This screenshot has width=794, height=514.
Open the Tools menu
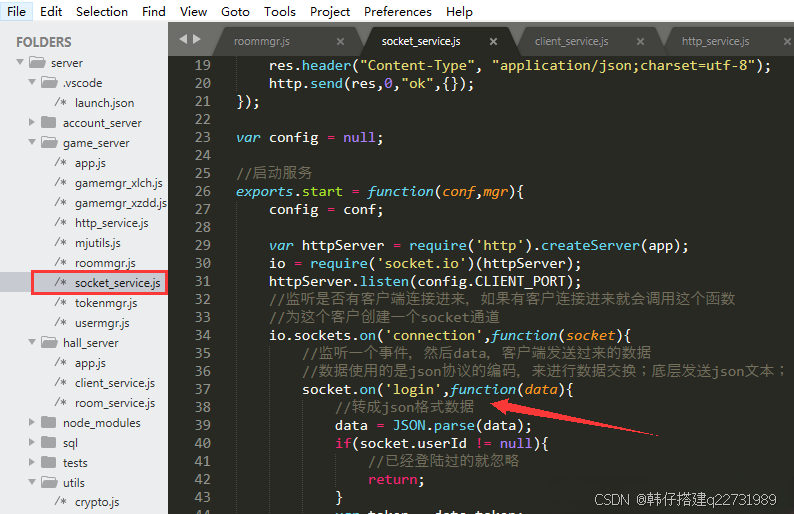click(x=280, y=11)
